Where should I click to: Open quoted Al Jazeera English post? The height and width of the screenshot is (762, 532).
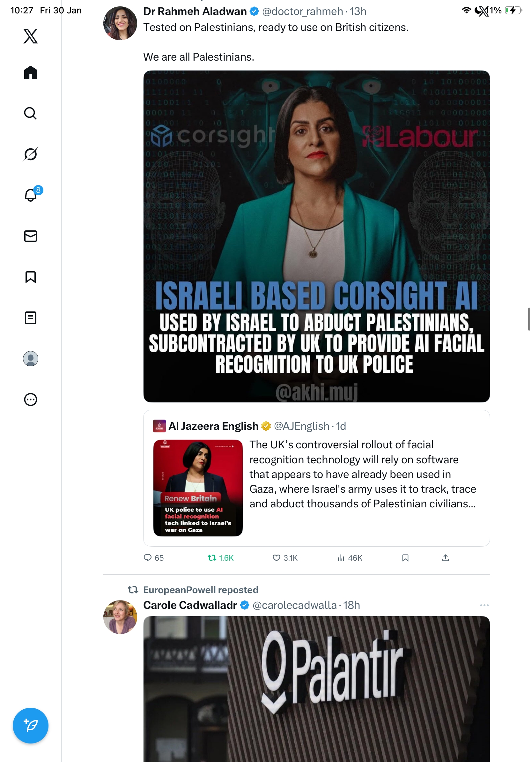pos(316,478)
